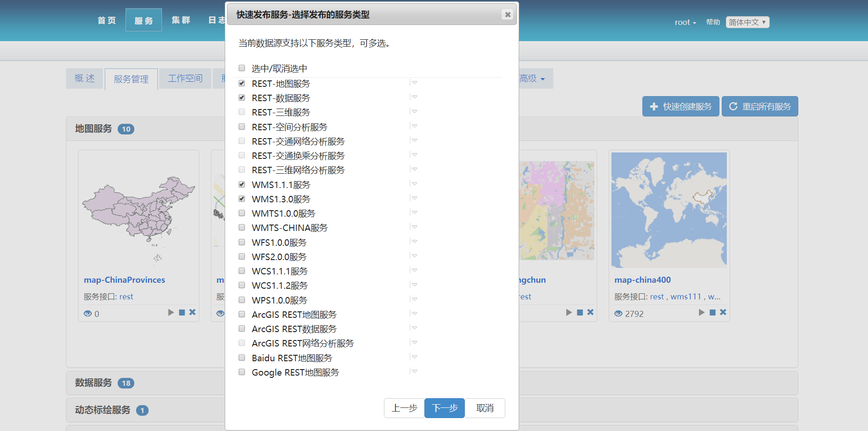Open the 集群 menu in the top bar
The image size is (868, 431).
tap(181, 19)
